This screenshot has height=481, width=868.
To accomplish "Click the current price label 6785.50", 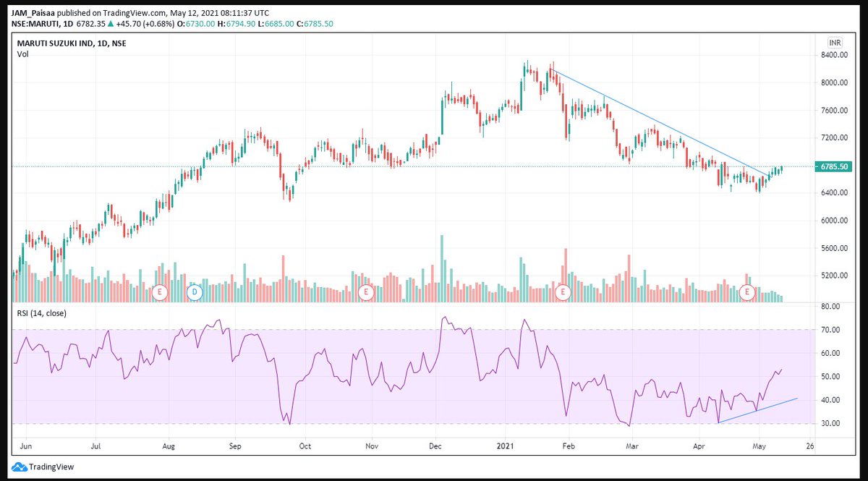I will pos(834,167).
